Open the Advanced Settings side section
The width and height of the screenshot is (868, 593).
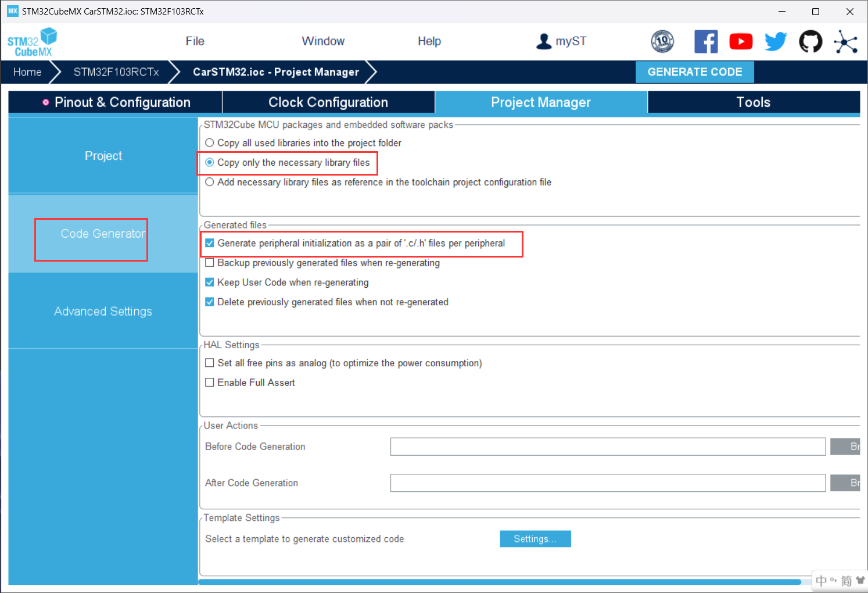(x=103, y=312)
